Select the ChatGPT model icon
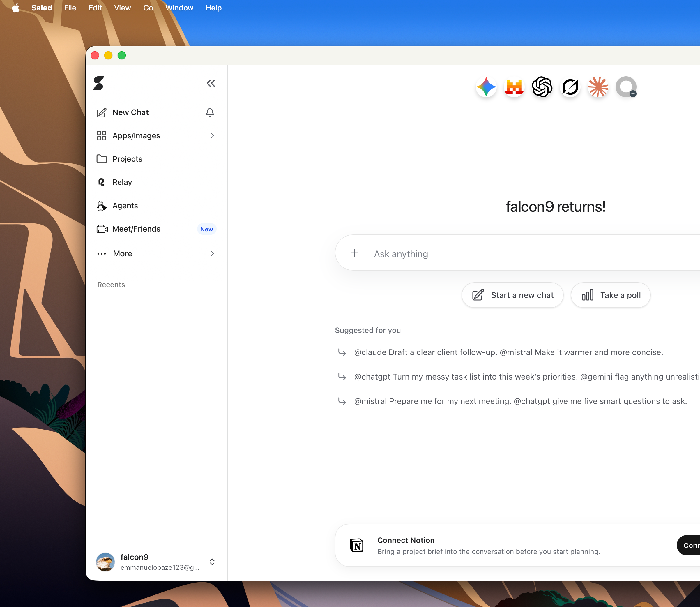Viewport: 700px width, 607px height. pyautogui.click(x=542, y=87)
